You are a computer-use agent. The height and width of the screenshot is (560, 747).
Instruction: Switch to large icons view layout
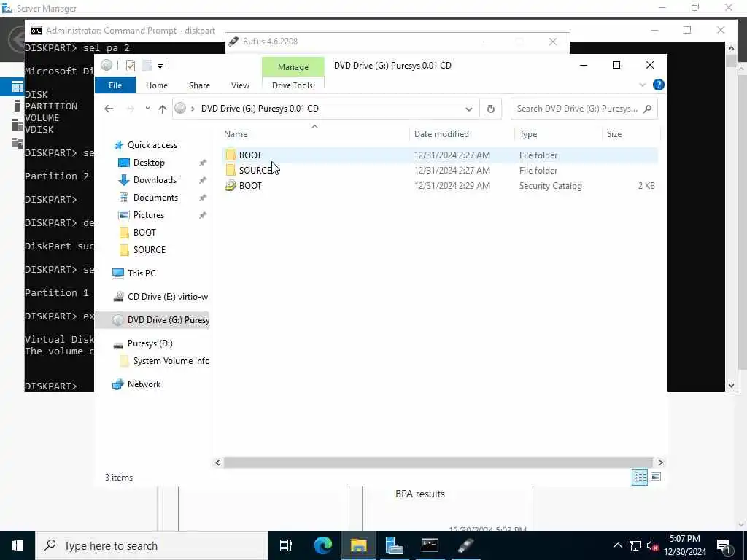pyautogui.click(x=656, y=477)
